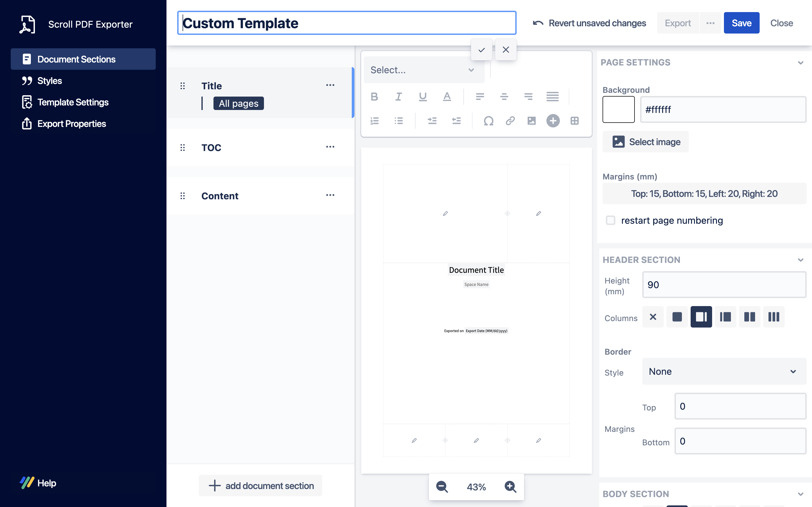
Task: Open the Border Style None dropdown
Action: coord(724,372)
